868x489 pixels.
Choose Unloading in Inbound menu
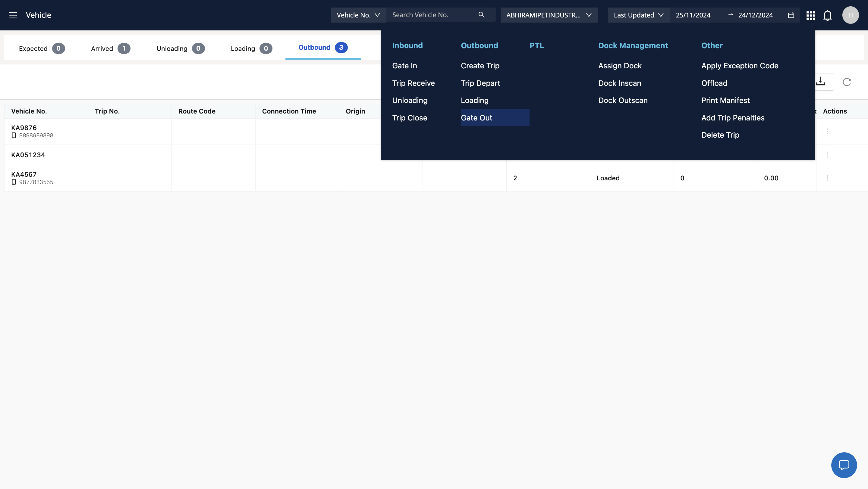click(x=410, y=100)
